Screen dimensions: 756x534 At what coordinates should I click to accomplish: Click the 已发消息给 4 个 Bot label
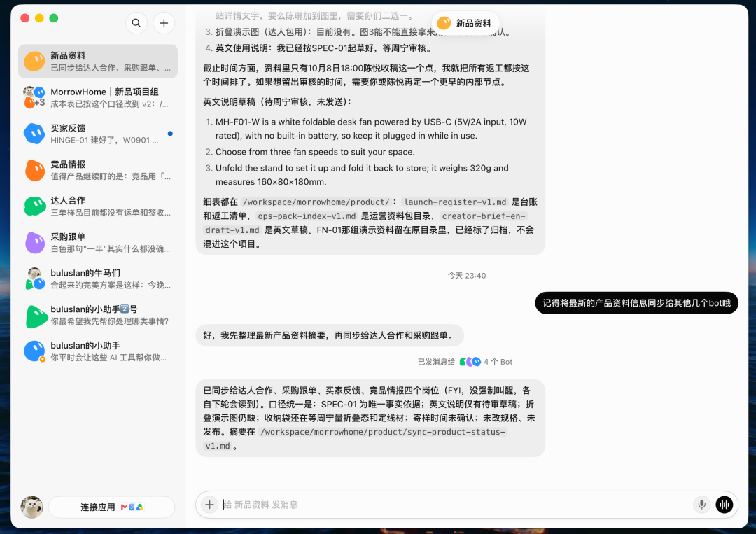pyautogui.click(x=465, y=362)
